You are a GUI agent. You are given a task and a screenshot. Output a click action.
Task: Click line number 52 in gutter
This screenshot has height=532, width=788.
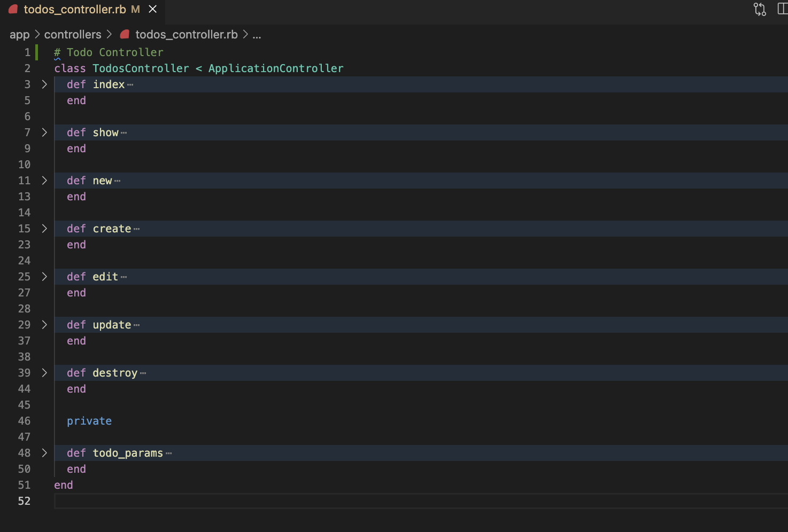click(25, 501)
